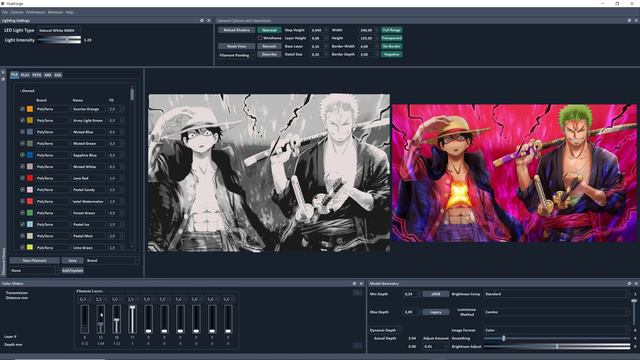Select the Legacy mode button
640x360 pixels.
pyautogui.click(x=436, y=312)
